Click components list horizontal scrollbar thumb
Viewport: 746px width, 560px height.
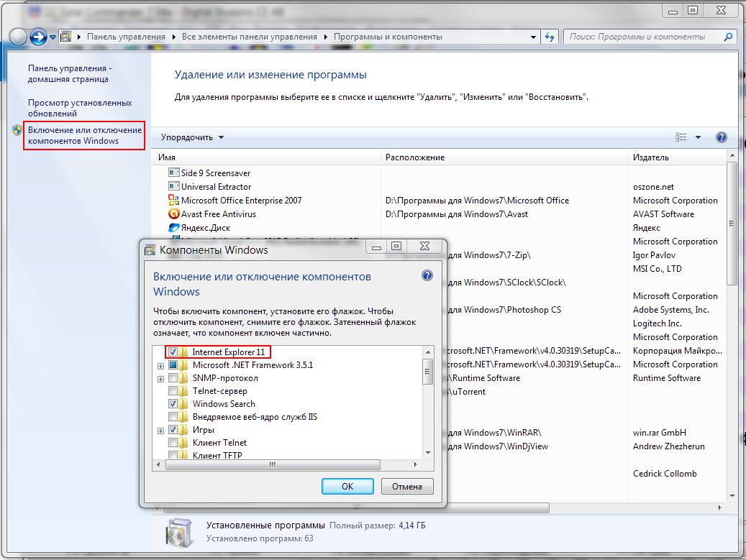tap(272, 464)
